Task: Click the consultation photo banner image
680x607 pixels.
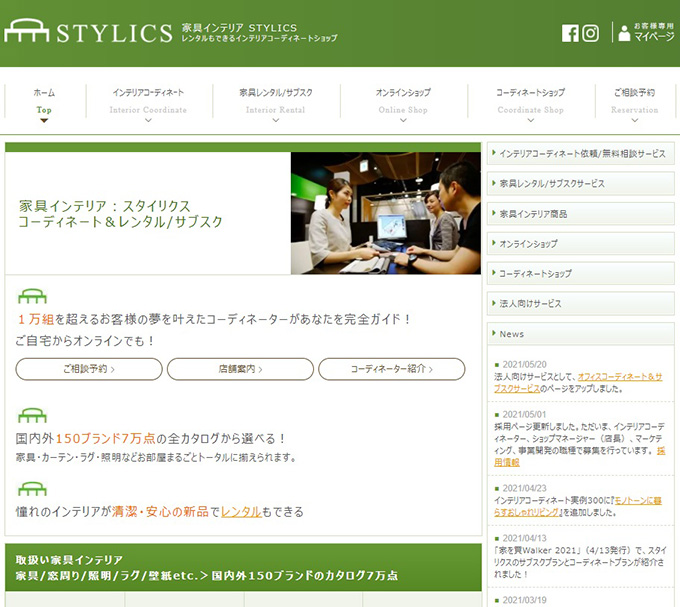Action: (x=386, y=213)
